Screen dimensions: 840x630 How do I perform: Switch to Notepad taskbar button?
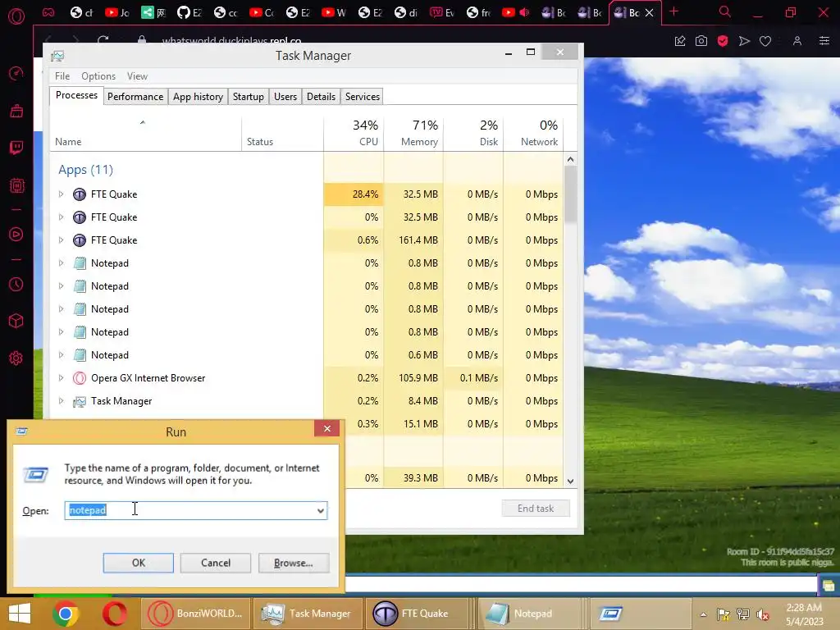click(x=527, y=614)
